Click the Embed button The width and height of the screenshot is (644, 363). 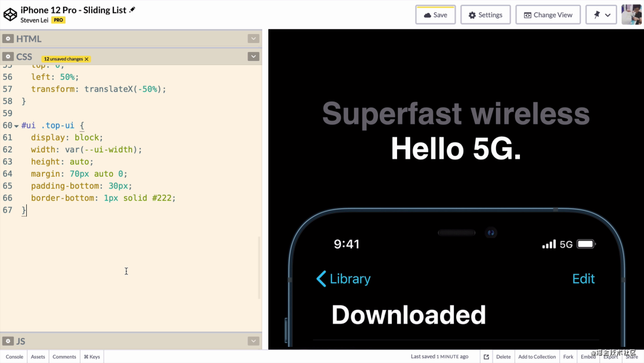588,357
